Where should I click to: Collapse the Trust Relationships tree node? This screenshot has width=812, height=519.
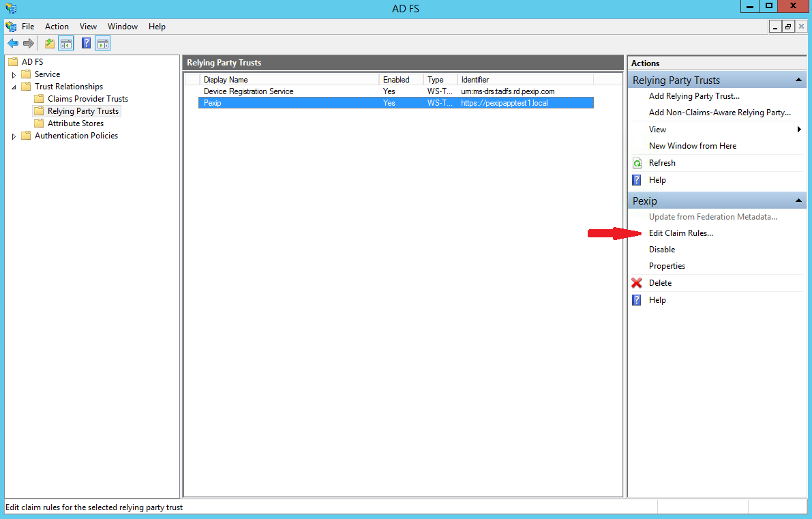[x=14, y=87]
